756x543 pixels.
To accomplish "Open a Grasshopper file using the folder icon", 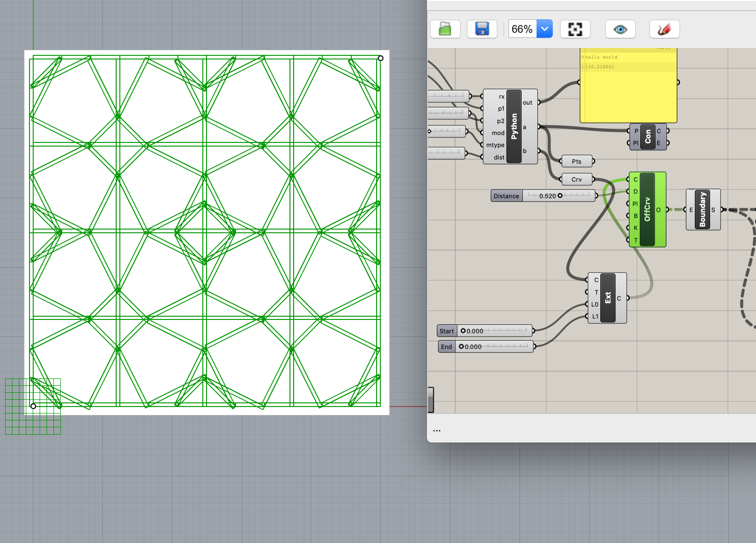I will pyautogui.click(x=444, y=29).
